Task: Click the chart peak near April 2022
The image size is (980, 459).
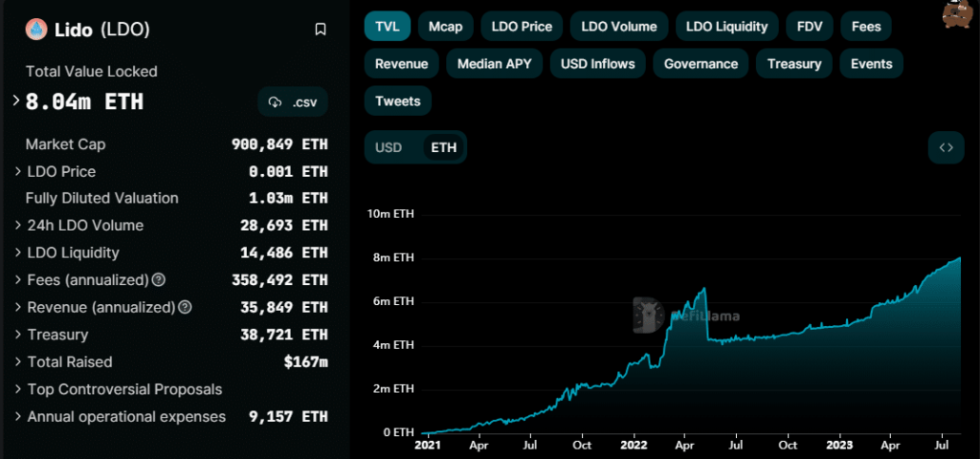Action: [705, 288]
